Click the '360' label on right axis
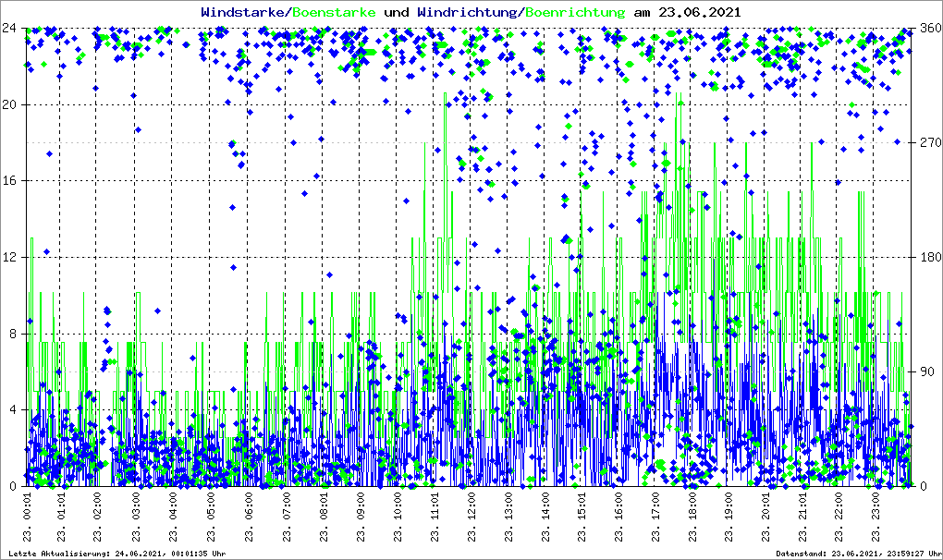This screenshot has height=560, width=943. [927, 28]
